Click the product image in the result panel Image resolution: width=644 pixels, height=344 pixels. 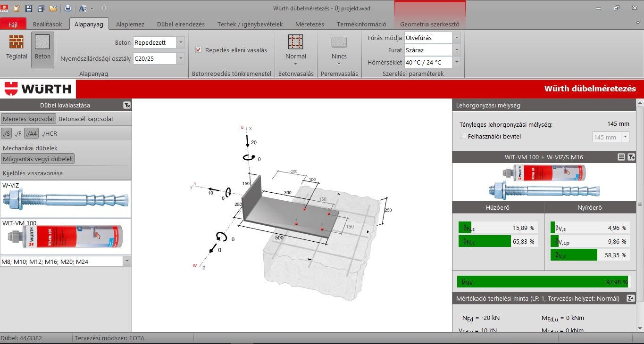[x=544, y=182]
